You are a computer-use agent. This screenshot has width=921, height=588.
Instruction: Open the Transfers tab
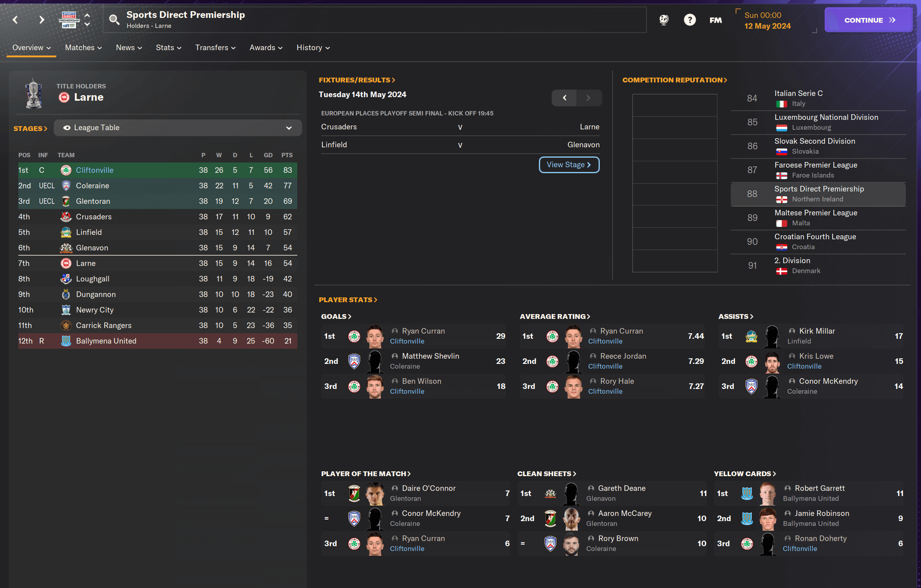(x=215, y=47)
